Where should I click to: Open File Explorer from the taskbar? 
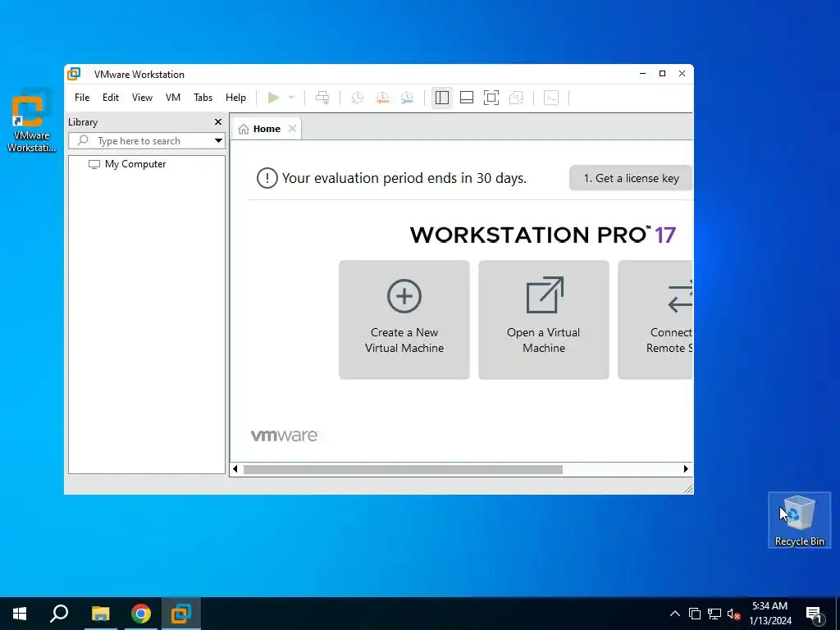pos(100,614)
